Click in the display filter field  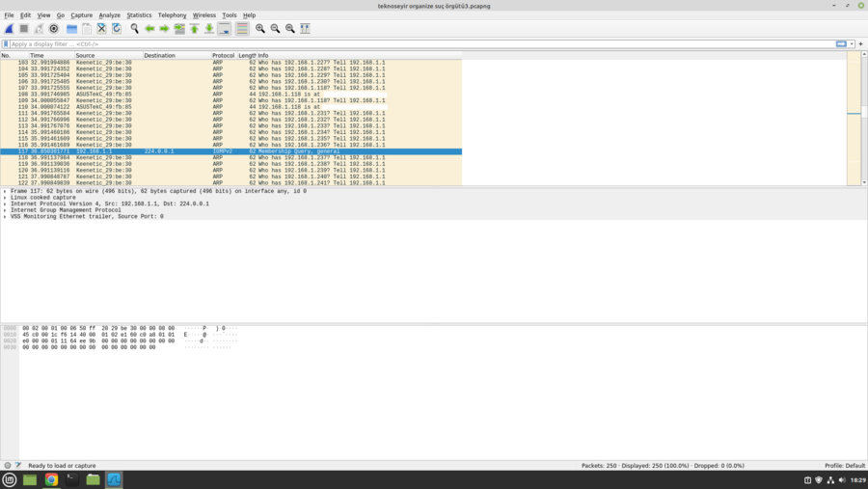[x=386, y=44]
